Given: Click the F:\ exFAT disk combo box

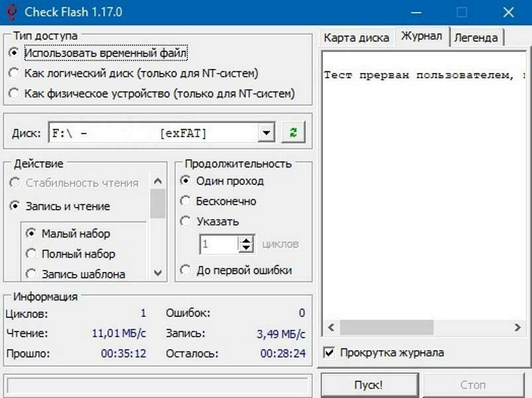Looking at the screenshot, I should [161, 133].
